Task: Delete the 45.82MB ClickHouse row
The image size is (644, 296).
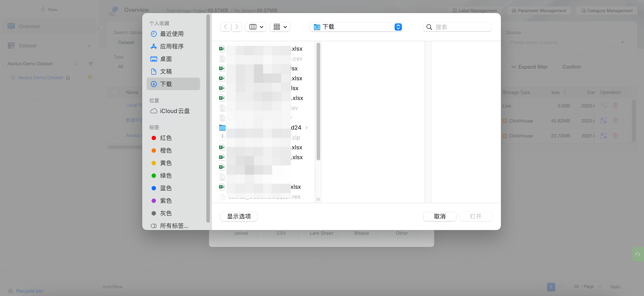Action: [x=615, y=120]
